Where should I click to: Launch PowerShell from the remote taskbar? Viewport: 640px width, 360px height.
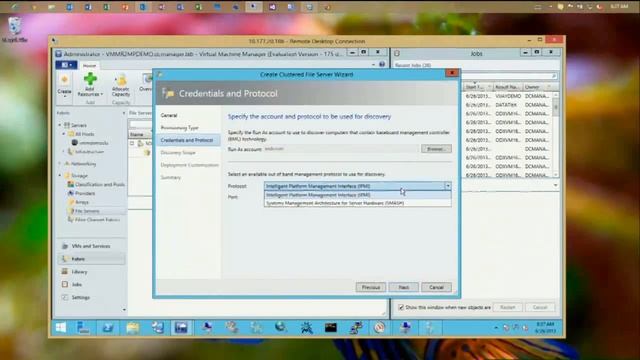tap(108, 327)
